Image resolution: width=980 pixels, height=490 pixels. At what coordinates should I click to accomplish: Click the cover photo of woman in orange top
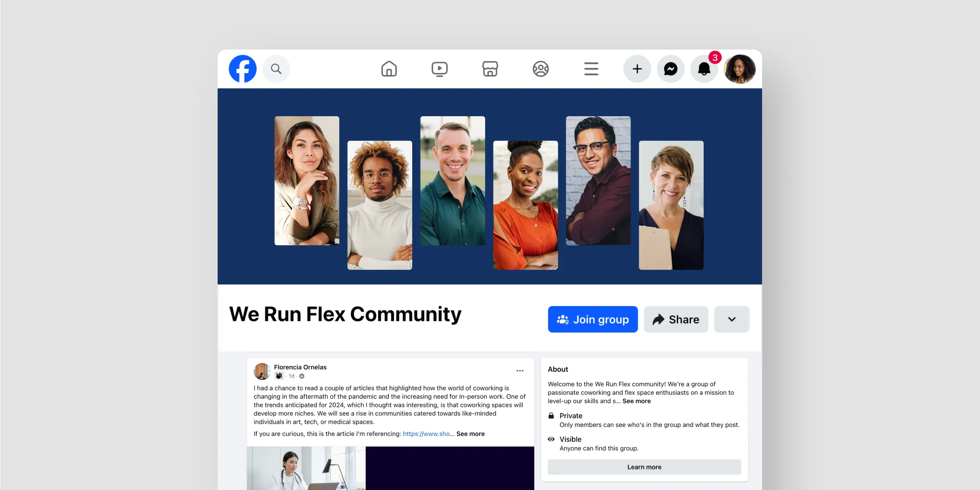(525, 205)
